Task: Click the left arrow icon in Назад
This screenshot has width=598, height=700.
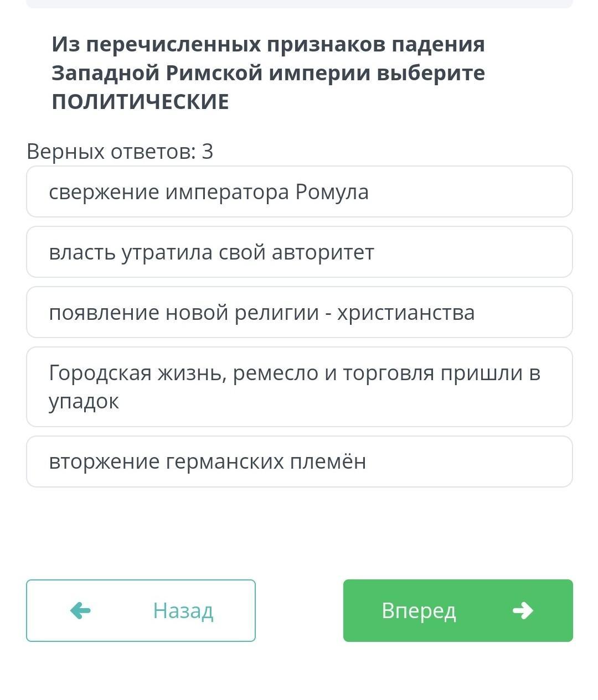Action: [x=81, y=610]
